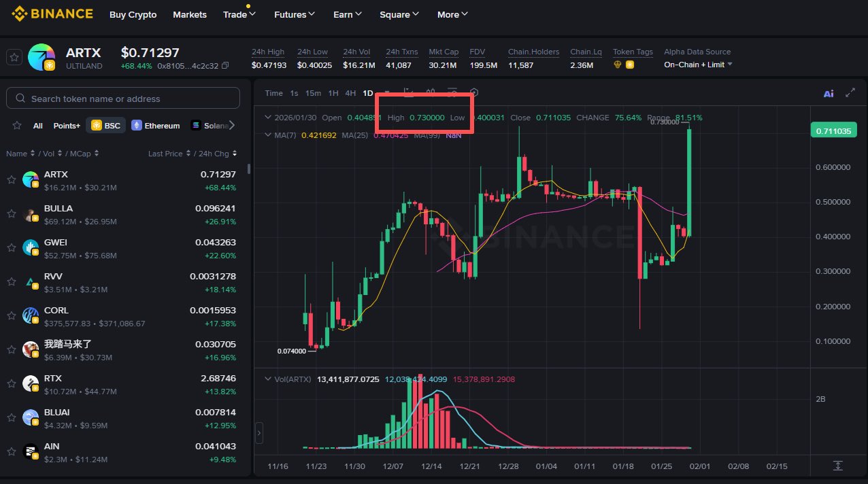Star the ARTX row in token list
Viewport: 868px width, 484px height.
pyautogui.click(x=12, y=179)
